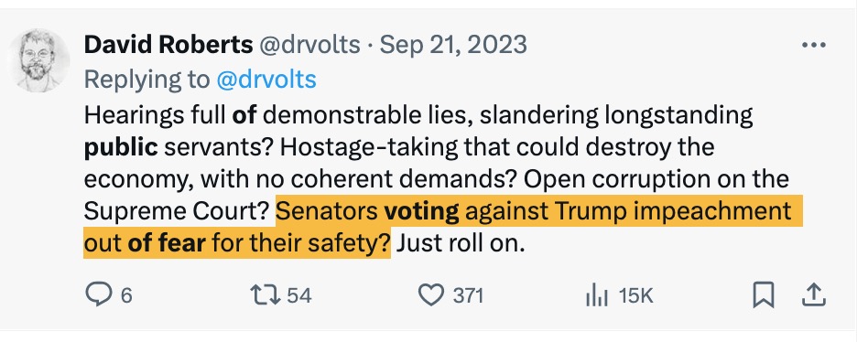Click the 54 retweets count

point(299,295)
